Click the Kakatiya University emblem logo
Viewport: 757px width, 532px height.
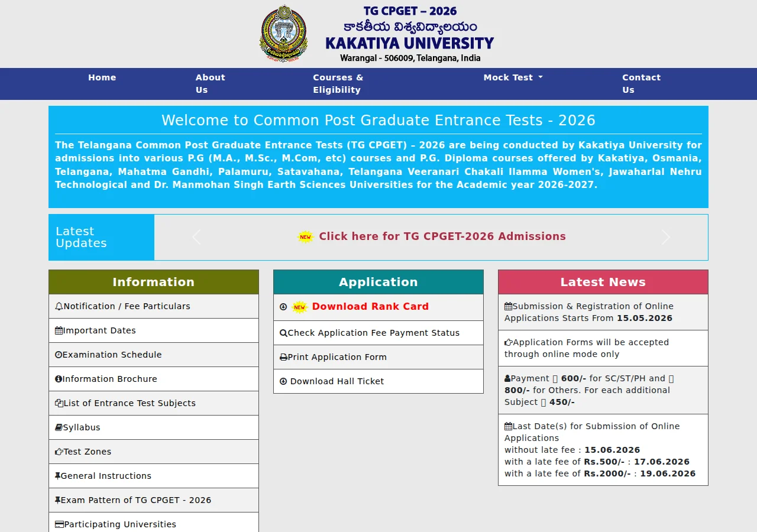point(284,34)
